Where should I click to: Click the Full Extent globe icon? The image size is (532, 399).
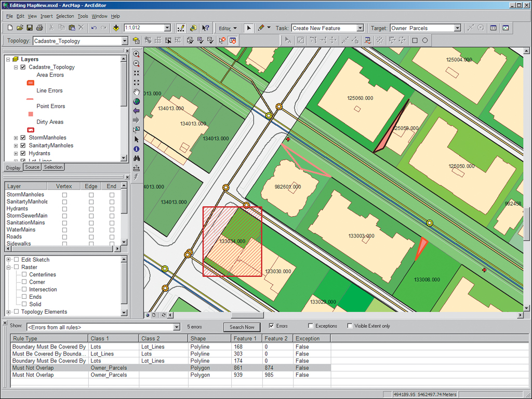[x=137, y=101]
